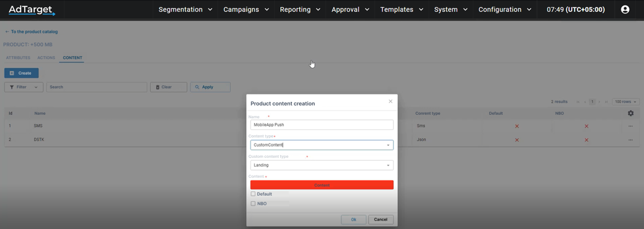
Task: Open the Campaigns menu
Action: pos(246,10)
